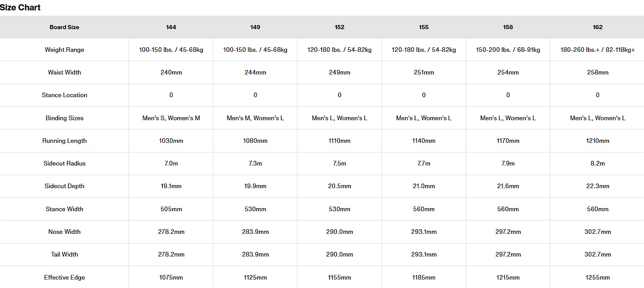Select the Weight Range row label
Image resolution: width=644 pixels, height=288 pixels.
[x=64, y=50]
